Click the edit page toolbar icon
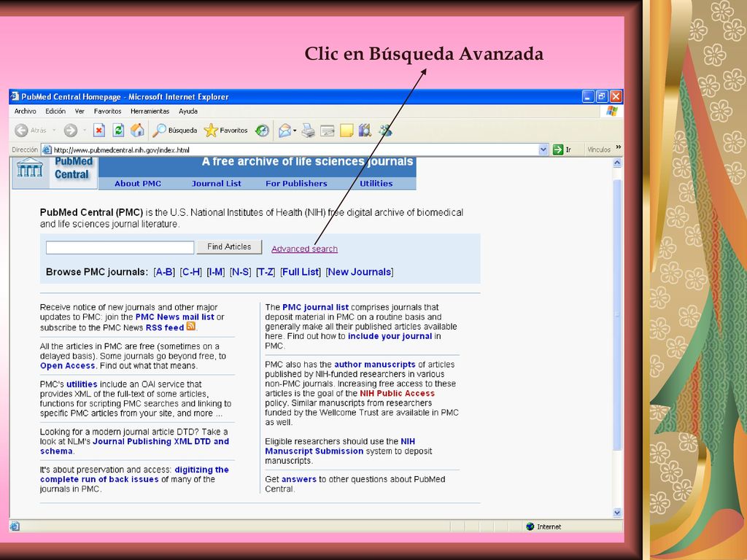The height and width of the screenshot is (560, 747). [x=328, y=131]
